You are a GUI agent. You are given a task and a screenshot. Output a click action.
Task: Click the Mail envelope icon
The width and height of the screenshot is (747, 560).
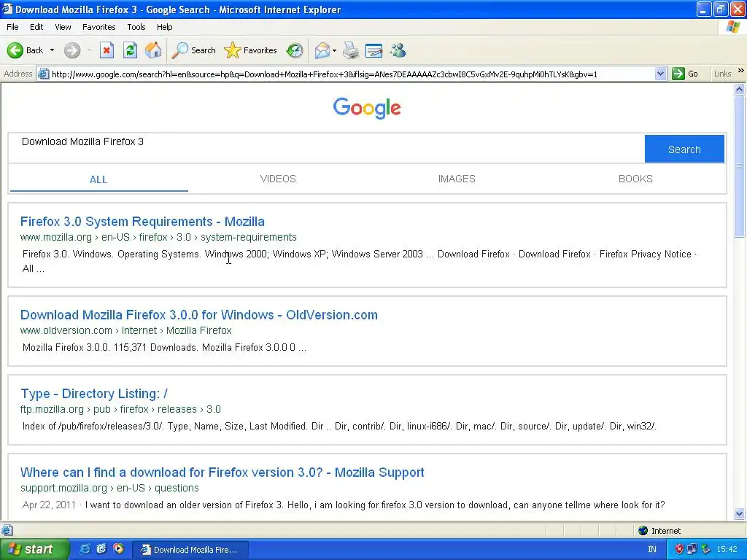[322, 50]
